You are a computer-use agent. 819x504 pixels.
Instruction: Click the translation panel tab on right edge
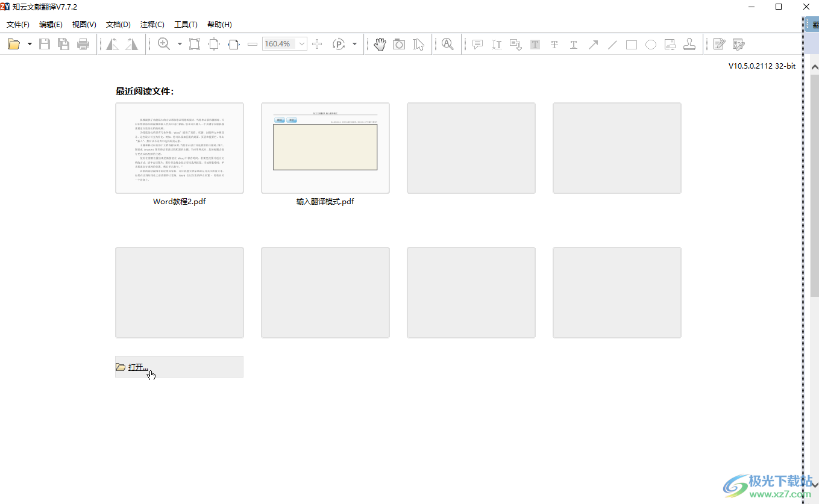[x=811, y=25]
